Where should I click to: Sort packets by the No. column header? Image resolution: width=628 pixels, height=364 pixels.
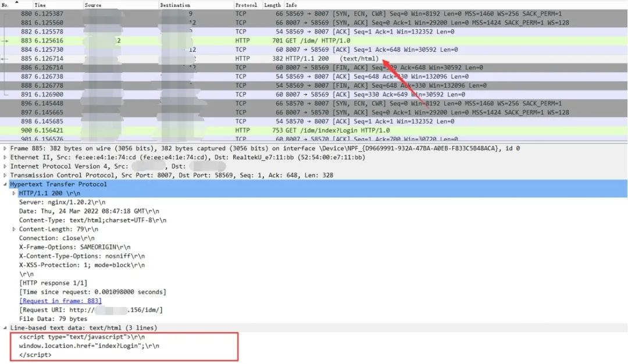click(x=16, y=5)
